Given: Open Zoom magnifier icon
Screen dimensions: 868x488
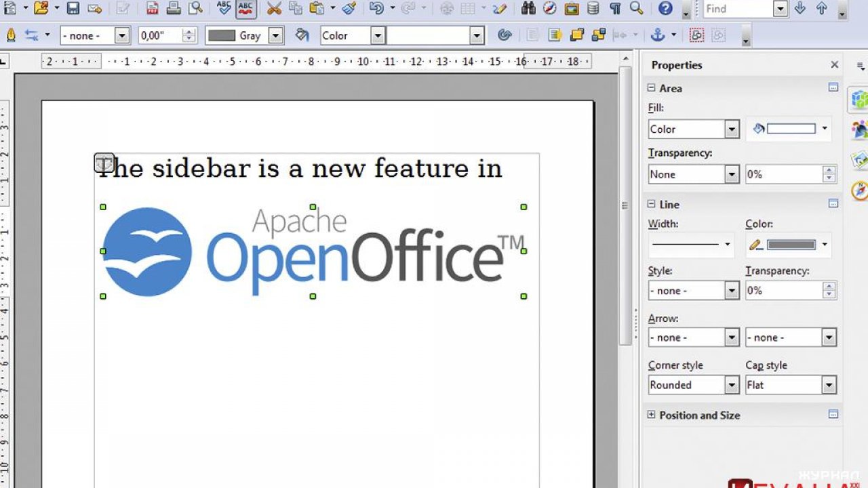Looking at the screenshot, I should click(636, 8).
